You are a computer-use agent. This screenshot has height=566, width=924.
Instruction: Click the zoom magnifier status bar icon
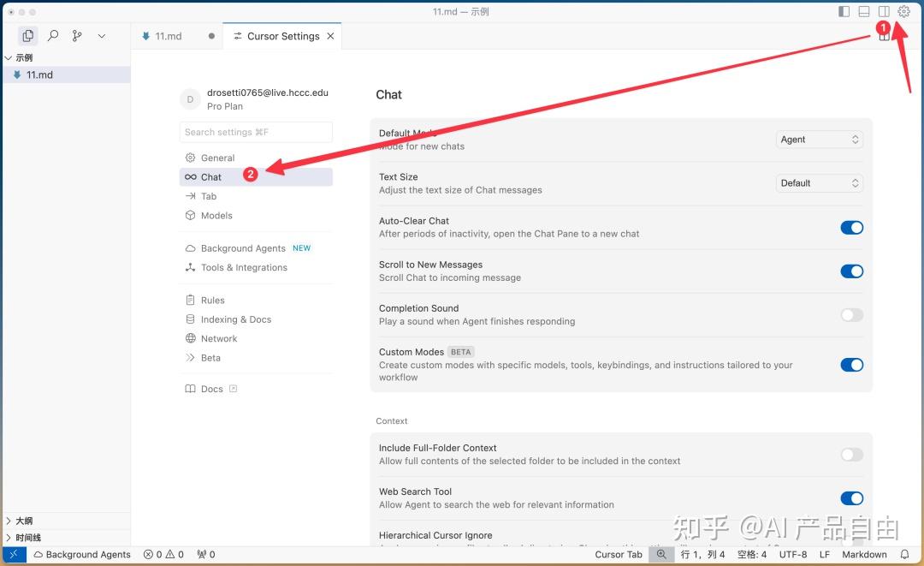pos(661,554)
